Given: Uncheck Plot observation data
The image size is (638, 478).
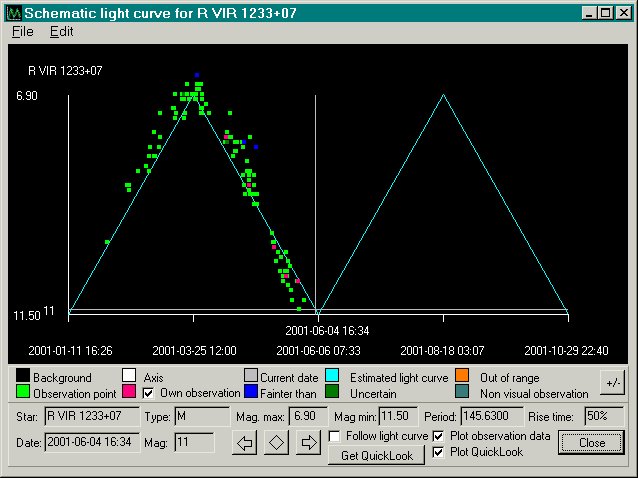Looking at the screenshot, I should coord(438,437).
